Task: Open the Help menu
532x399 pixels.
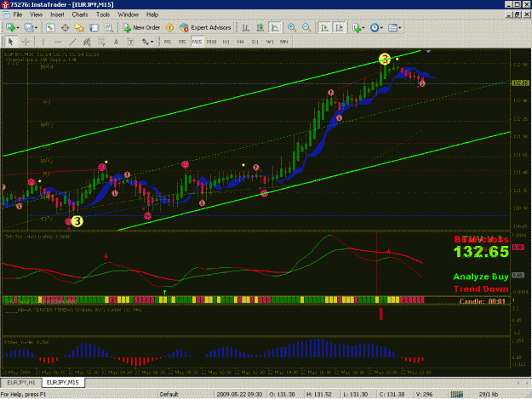Action: click(152, 14)
